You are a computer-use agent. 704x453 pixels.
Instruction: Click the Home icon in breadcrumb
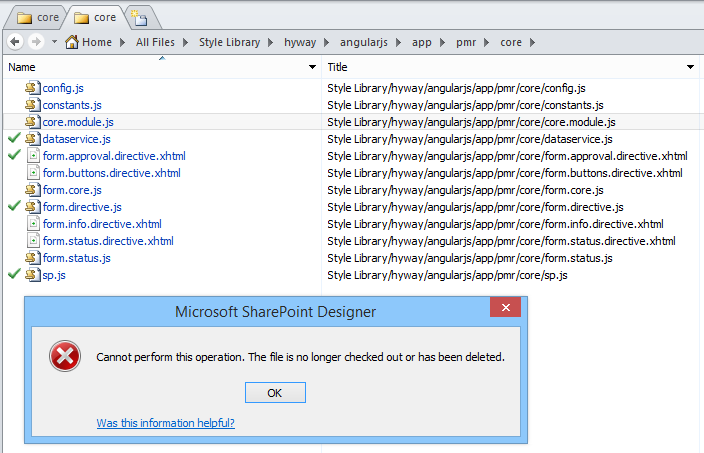[x=72, y=42]
